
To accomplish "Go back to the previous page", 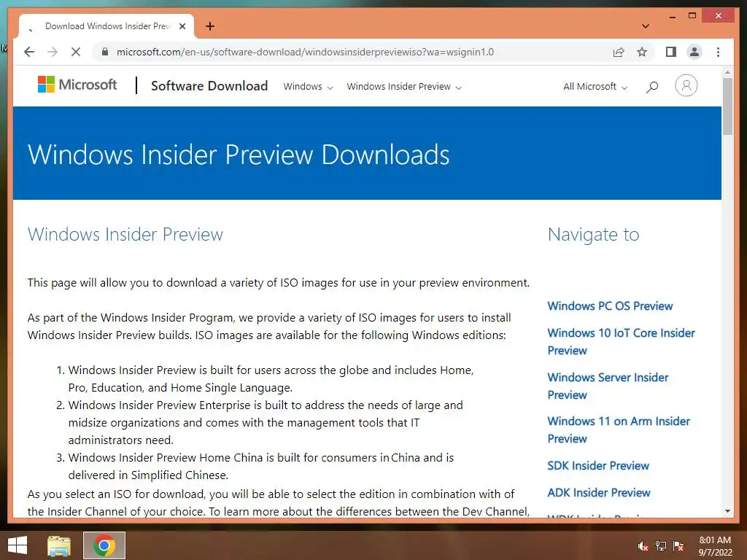I will click(x=29, y=52).
